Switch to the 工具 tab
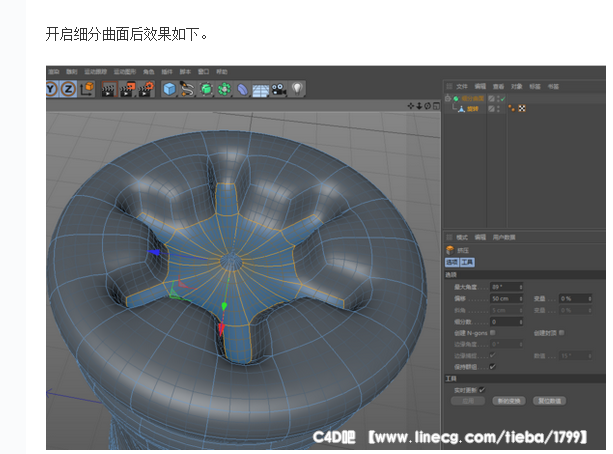 (x=468, y=262)
